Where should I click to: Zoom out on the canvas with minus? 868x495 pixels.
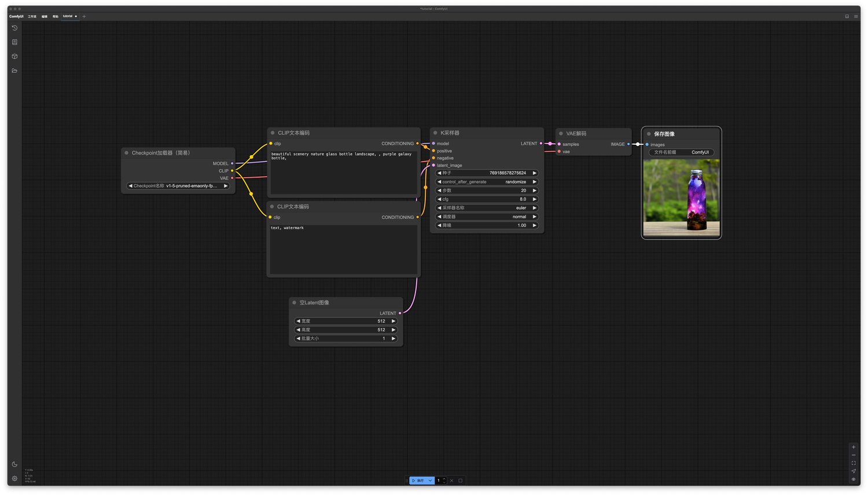click(854, 455)
